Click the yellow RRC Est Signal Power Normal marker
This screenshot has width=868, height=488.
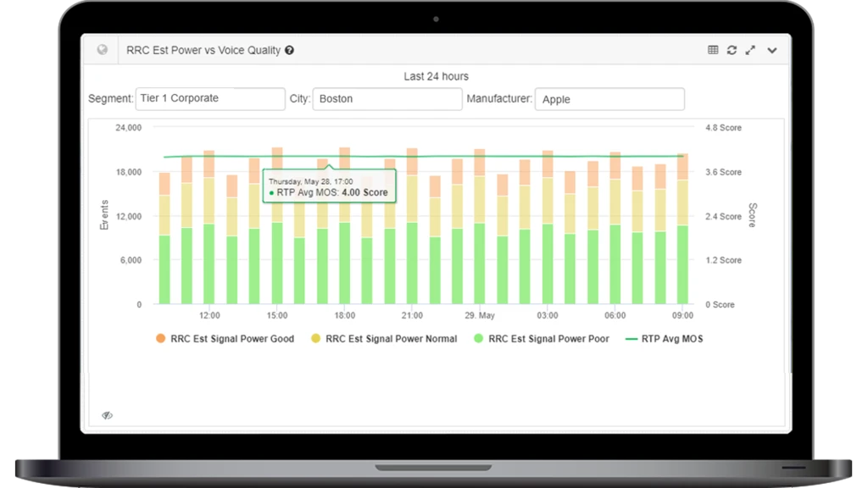click(314, 338)
